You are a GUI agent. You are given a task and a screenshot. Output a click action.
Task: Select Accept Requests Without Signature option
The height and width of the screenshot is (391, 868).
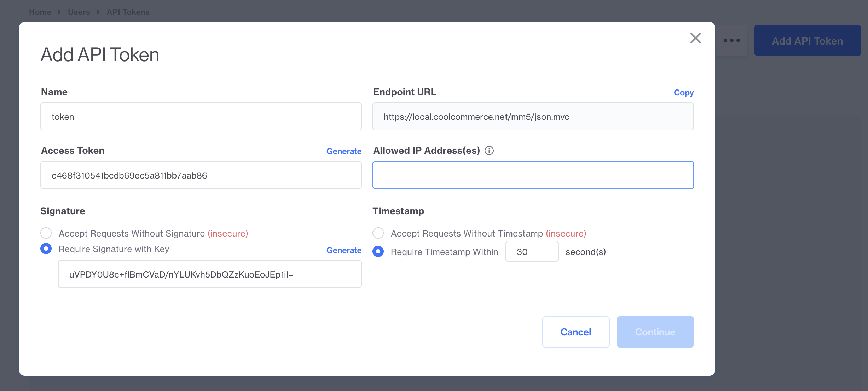click(x=46, y=233)
